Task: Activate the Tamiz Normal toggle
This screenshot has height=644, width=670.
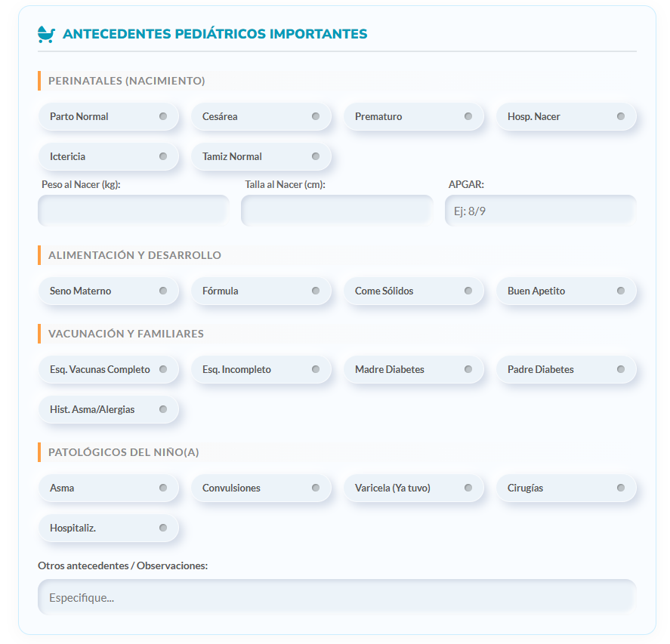Action: [x=261, y=156]
